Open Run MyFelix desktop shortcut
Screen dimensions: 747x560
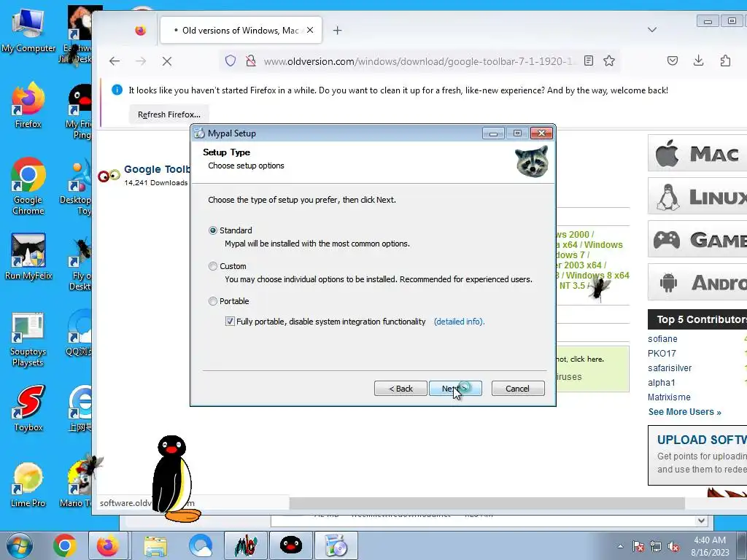point(28,257)
